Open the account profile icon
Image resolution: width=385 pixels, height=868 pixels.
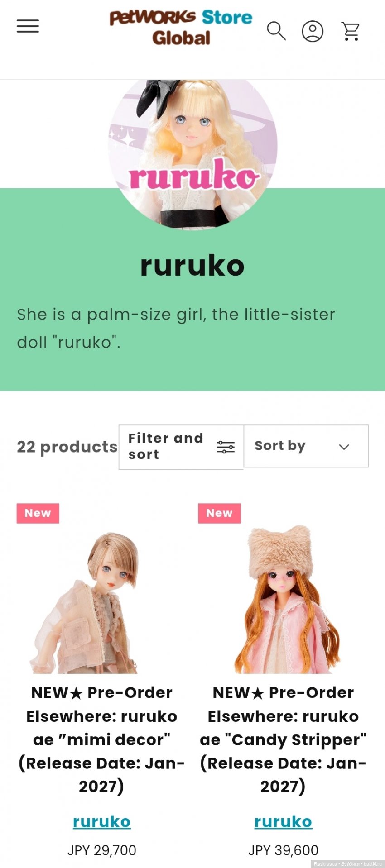313,31
